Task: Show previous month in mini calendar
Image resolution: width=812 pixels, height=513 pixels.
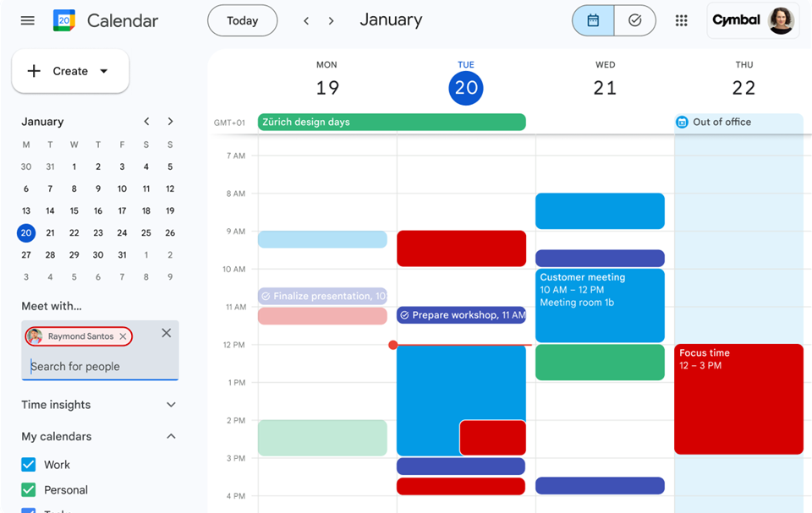Action: (146, 121)
